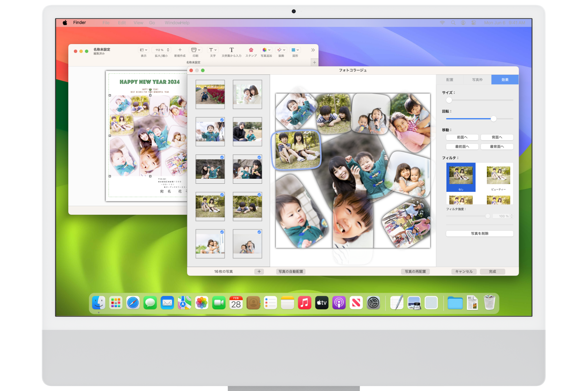Viewport: 588px width, 391px height.
Task: Click the キャンセル button
Action: click(x=464, y=272)
